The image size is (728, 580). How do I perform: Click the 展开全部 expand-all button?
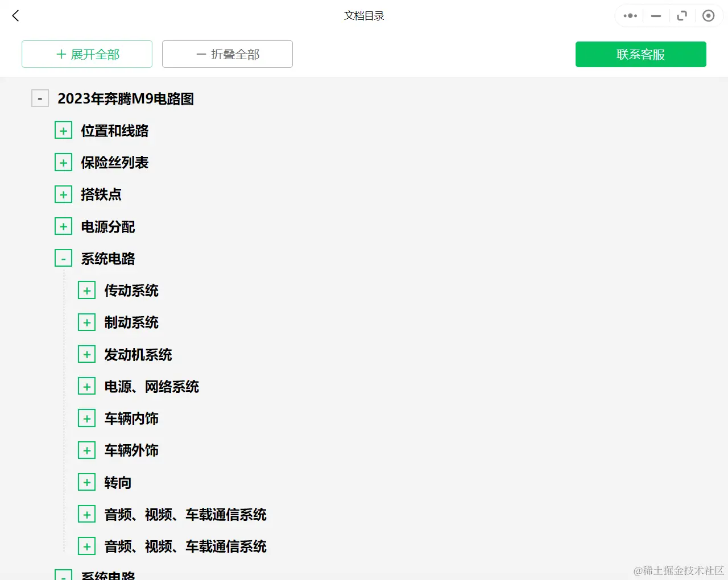[x=86, y=54]
